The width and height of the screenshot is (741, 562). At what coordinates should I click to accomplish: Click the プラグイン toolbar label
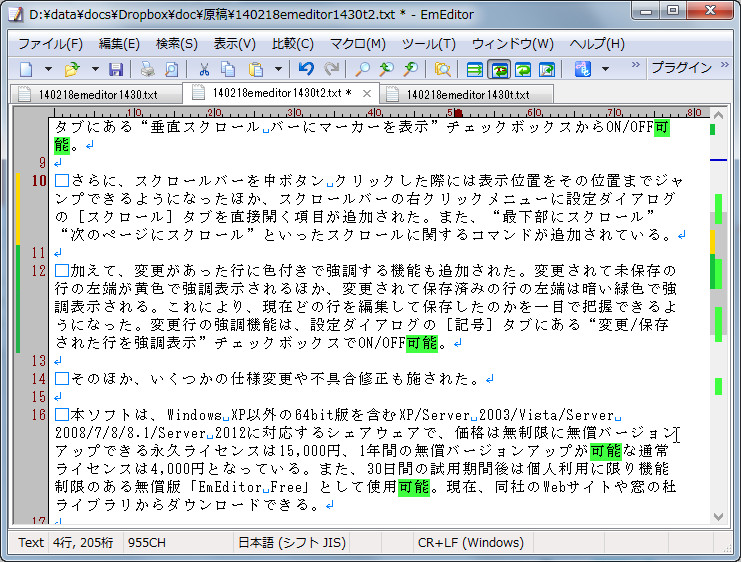click(681, 68)
